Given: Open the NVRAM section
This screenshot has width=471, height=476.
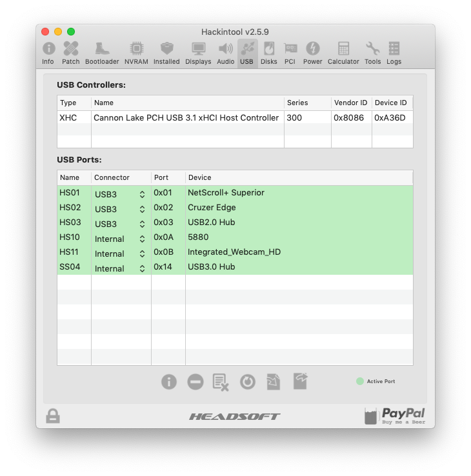Looking at the screenshot, I should (136, 54).
